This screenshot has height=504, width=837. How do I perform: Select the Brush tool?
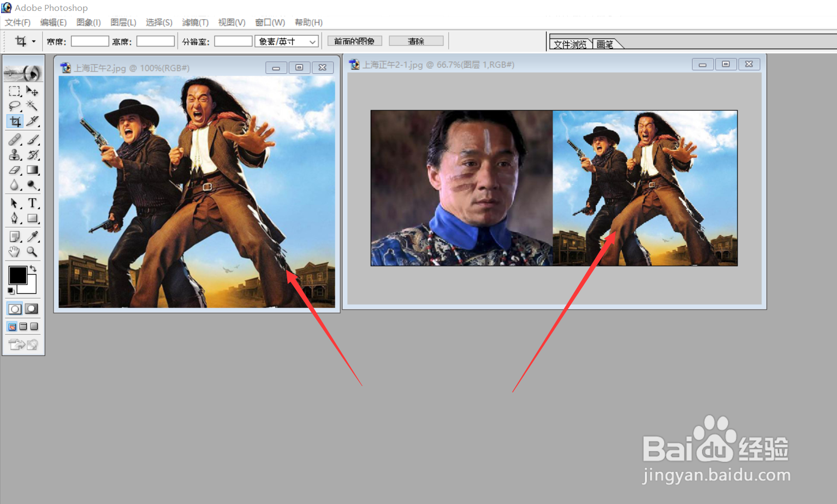tap(32, 140)
